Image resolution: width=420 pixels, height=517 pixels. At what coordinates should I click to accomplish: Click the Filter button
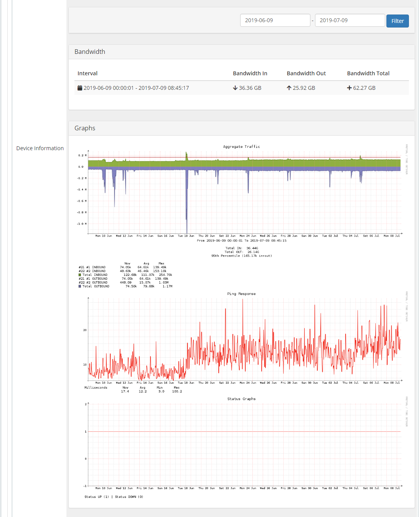(x=397, y=21)
